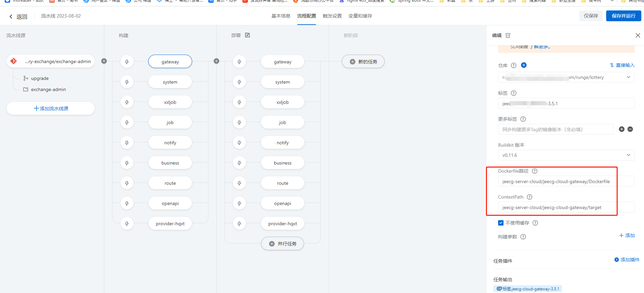Click the lightning icon beside build provider-hqxt task
This screenshot has height=293, width=644.
127,224
